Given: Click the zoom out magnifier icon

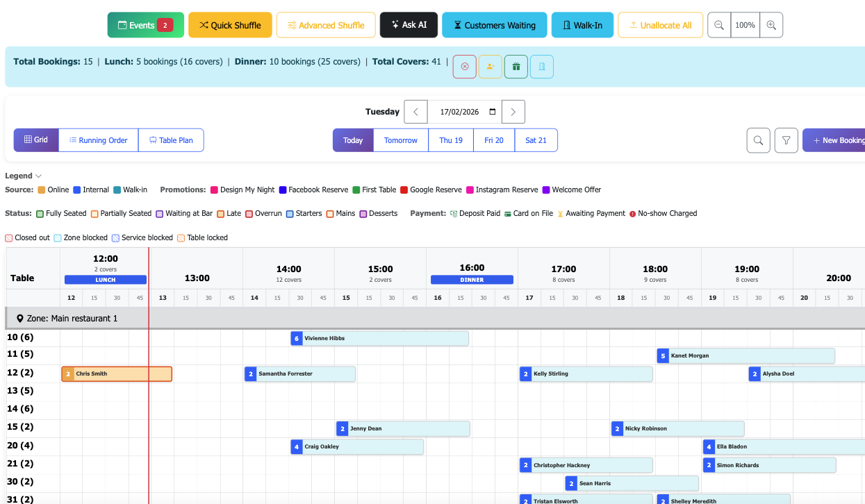Looking at the screenshot, I should point(719,25).
